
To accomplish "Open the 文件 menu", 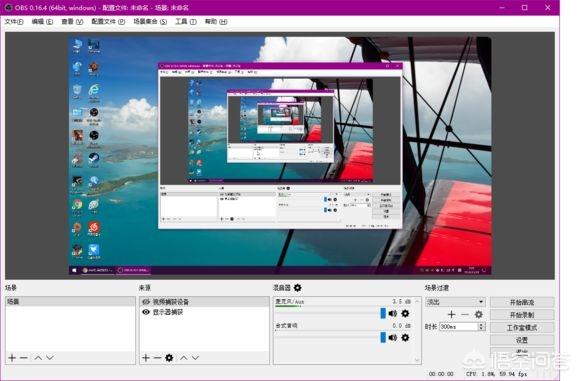I will pos(14,21).
